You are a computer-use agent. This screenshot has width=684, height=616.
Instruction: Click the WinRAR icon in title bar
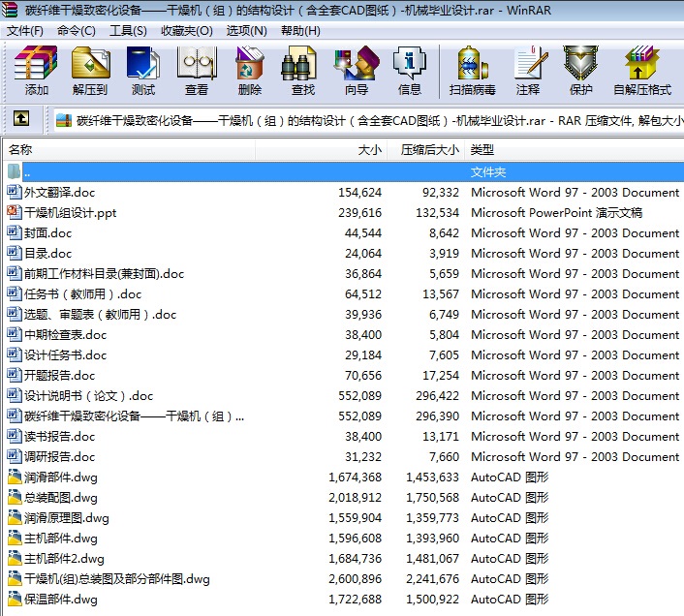click(9, 10)
